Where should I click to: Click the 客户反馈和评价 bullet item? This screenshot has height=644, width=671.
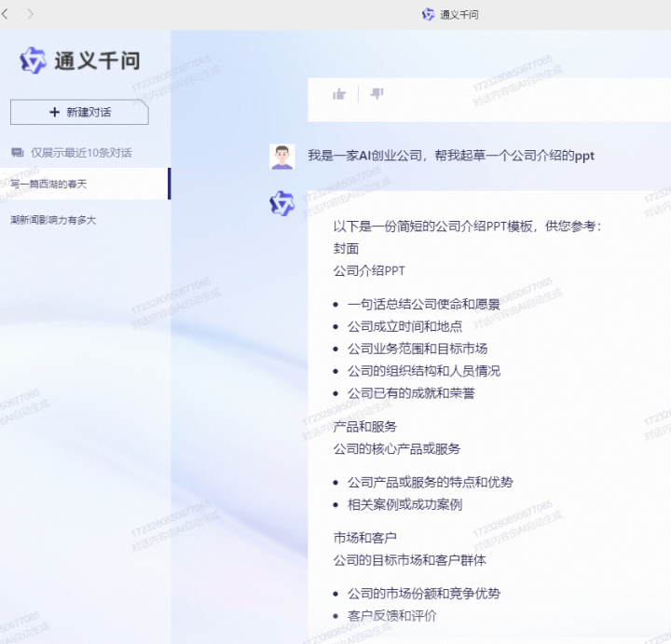391,615
